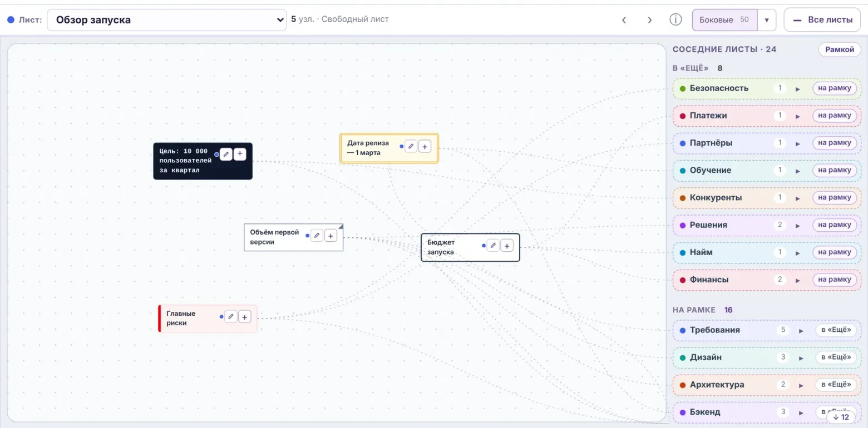Viewport: 868px width, 428px height.
Task: Open the «Архитектура» sheet arrow
Action: pos(801,385)
